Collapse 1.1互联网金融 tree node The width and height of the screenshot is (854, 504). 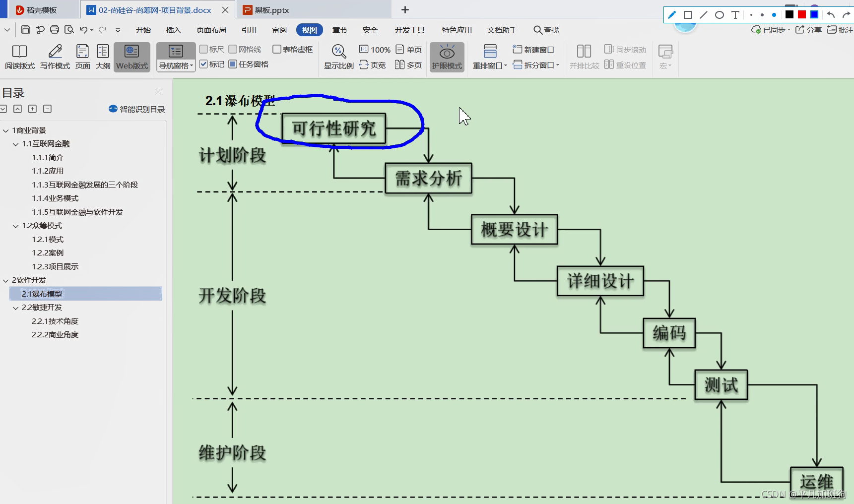(15, 144)
